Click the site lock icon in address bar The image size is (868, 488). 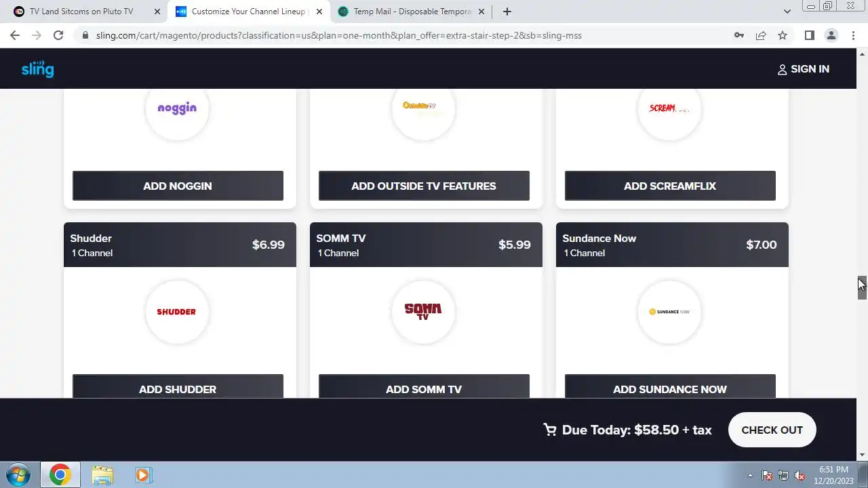coord(85,35)
